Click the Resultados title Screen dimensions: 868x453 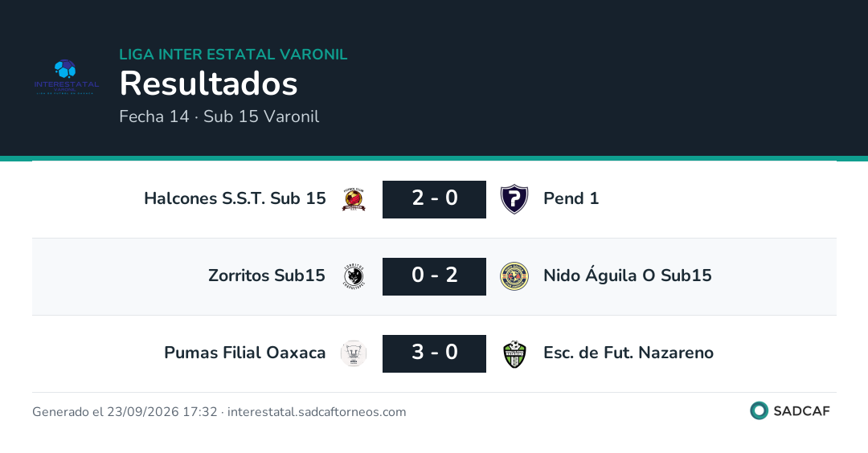click(x=209, y=84)
